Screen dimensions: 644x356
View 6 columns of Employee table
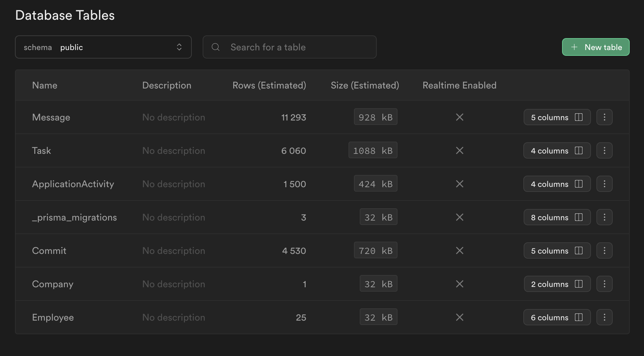coord(557,317)
